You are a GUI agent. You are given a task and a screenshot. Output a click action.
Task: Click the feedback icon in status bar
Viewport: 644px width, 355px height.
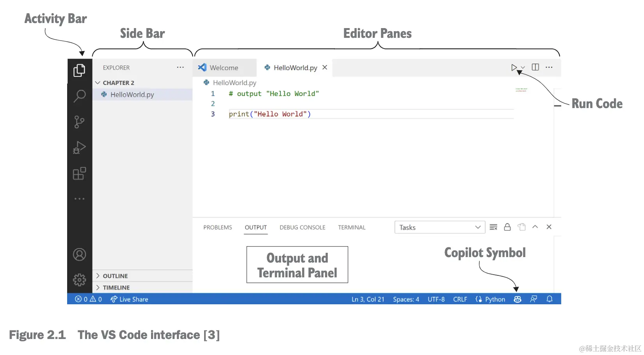(534, 299)
